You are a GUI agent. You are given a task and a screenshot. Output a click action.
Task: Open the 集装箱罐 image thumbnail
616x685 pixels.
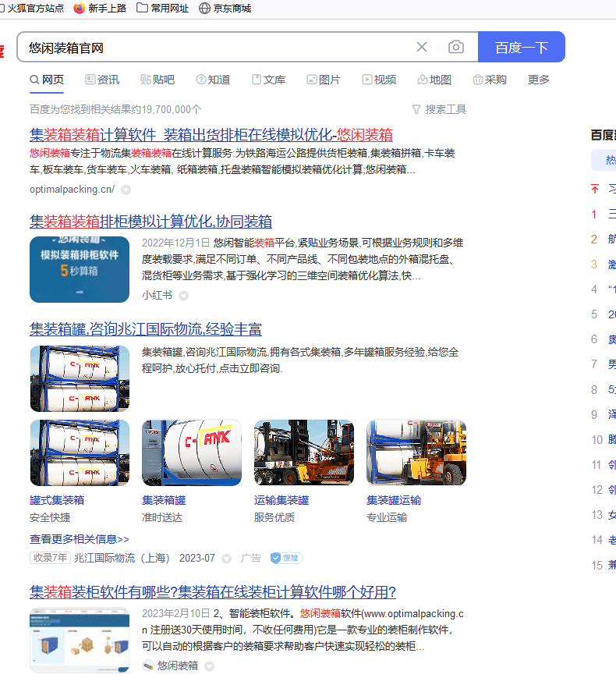pyautogui.click(x=192, y=453)
